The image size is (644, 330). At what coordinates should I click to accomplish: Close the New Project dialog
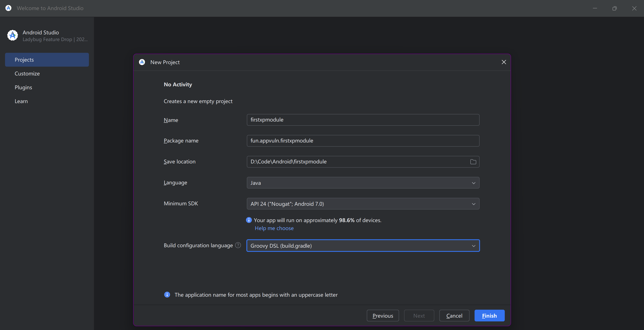pyautogui.click(x=504, y=62)
